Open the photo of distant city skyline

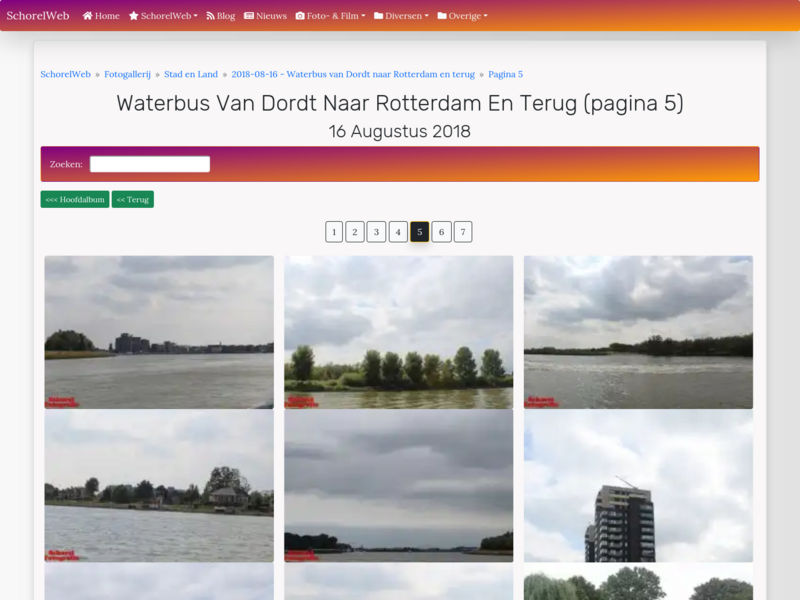pos(159,332)
